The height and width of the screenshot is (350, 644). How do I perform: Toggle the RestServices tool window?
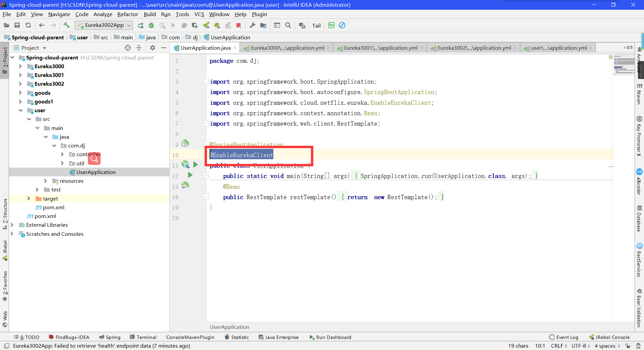point(639,260)
